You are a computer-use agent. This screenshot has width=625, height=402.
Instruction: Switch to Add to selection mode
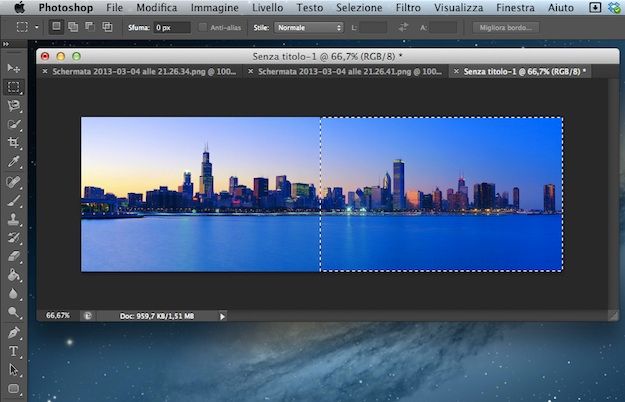tap(73, 28)
